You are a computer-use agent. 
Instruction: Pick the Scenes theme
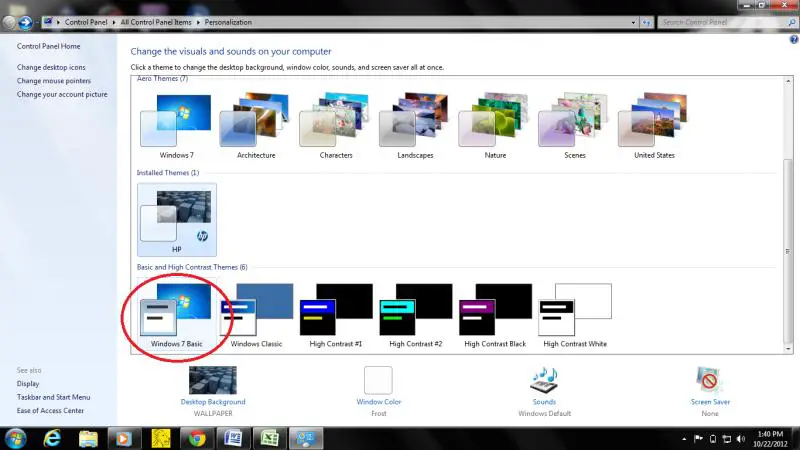(x=574, y=126)
